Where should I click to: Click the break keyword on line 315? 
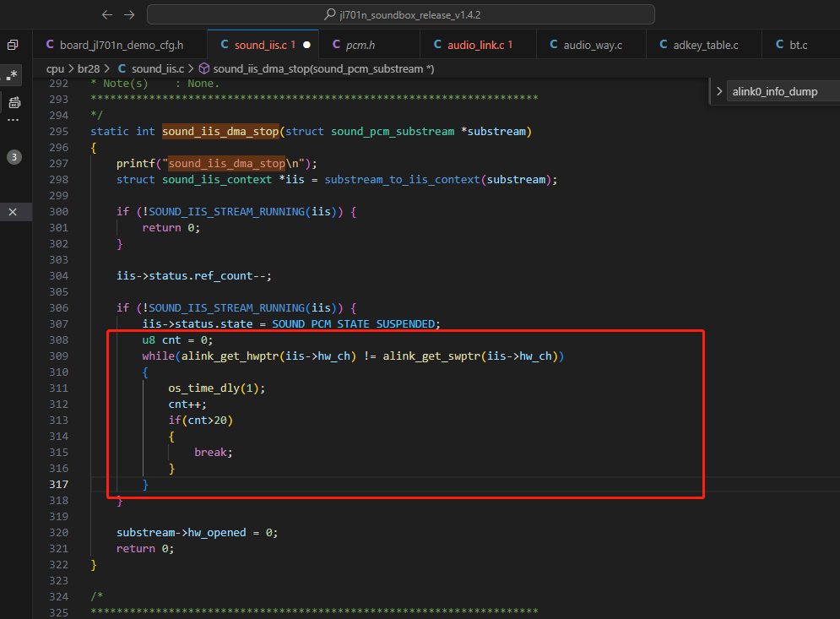210,453
